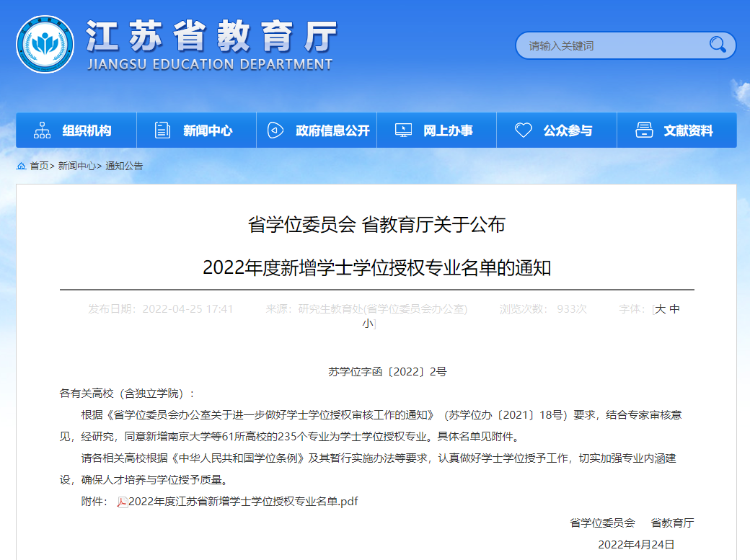
Task: Click the 政府信息公开 icon
Action: pyautogui.click(x=275, y=130)
